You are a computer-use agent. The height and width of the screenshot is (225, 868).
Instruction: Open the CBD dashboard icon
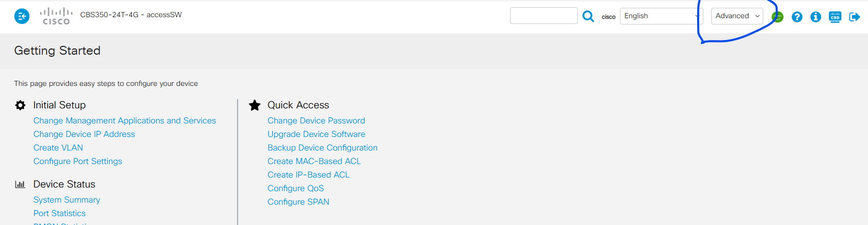click(x=835, y=17)
